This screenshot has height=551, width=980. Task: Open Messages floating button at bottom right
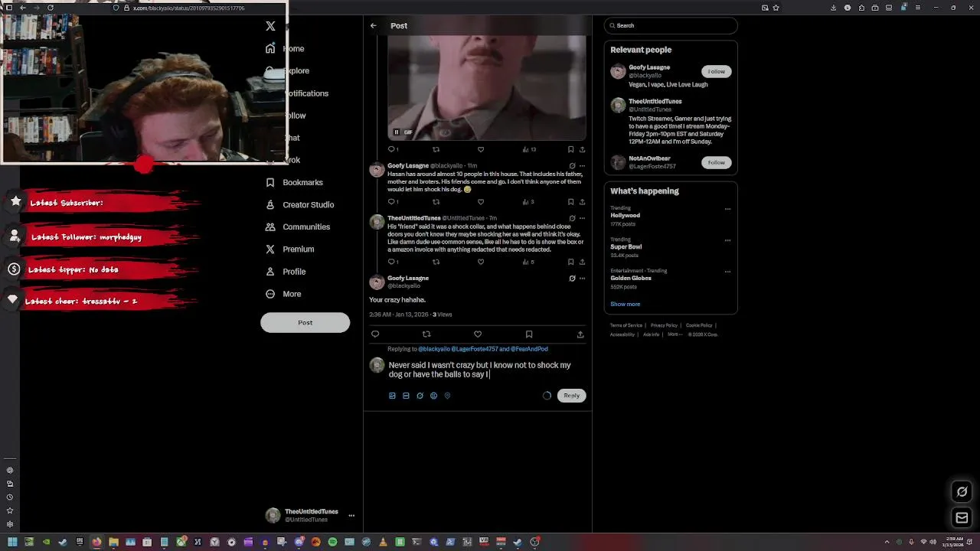click(962, 518)
